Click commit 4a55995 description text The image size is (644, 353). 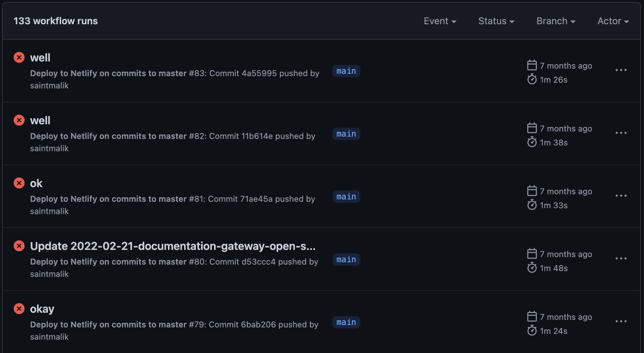174,79
